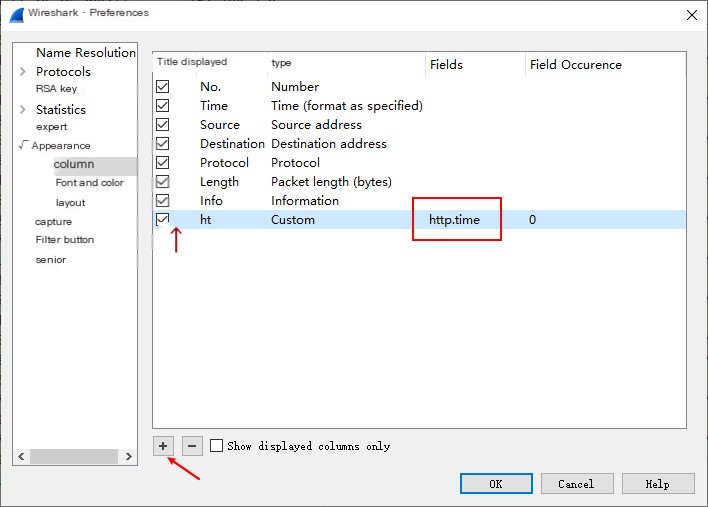
Task: Select the Custom type cell
Action: 293,220
